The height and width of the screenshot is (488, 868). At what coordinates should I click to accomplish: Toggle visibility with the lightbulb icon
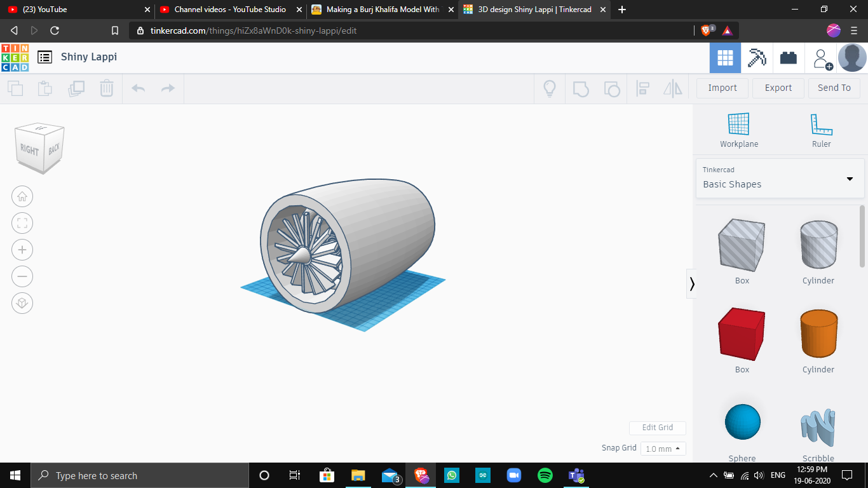549,88
